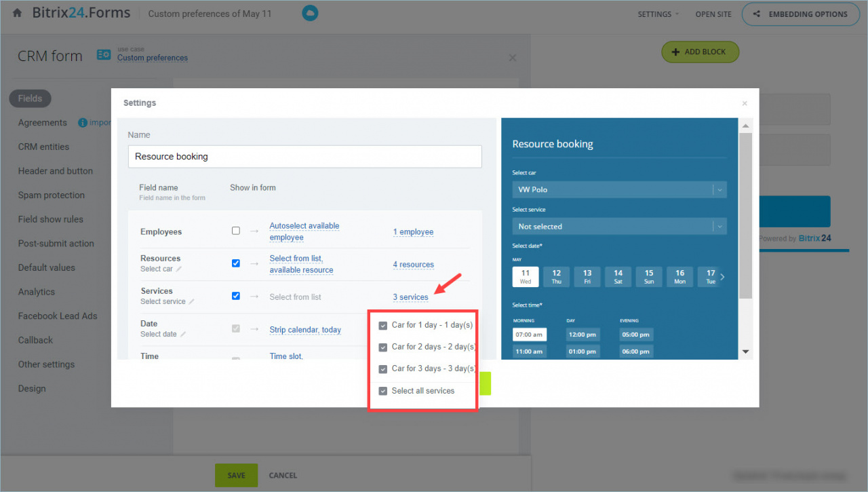
Task: Open the 3 services list
Action: click(x=411, y=297)
